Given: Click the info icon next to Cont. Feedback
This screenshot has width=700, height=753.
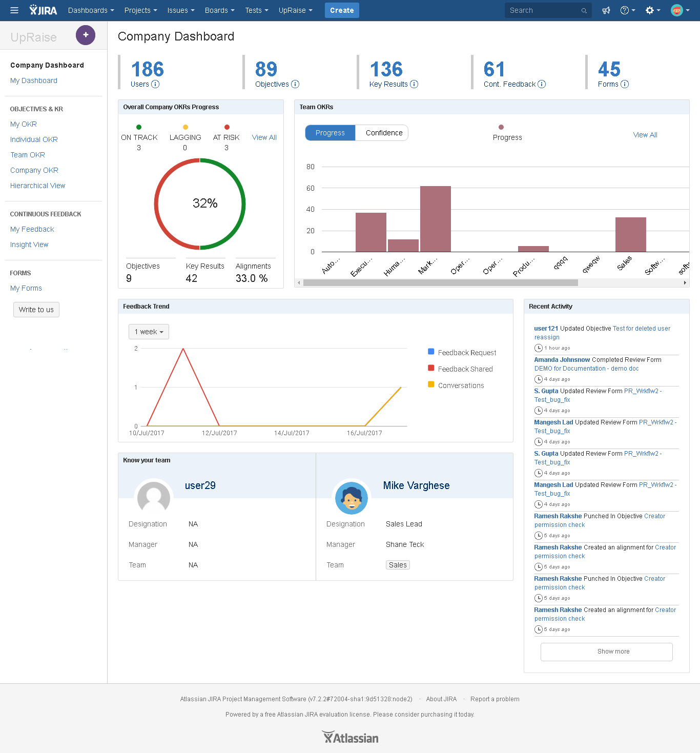Looking at the screenshot, I should click(x=542, y=84).
